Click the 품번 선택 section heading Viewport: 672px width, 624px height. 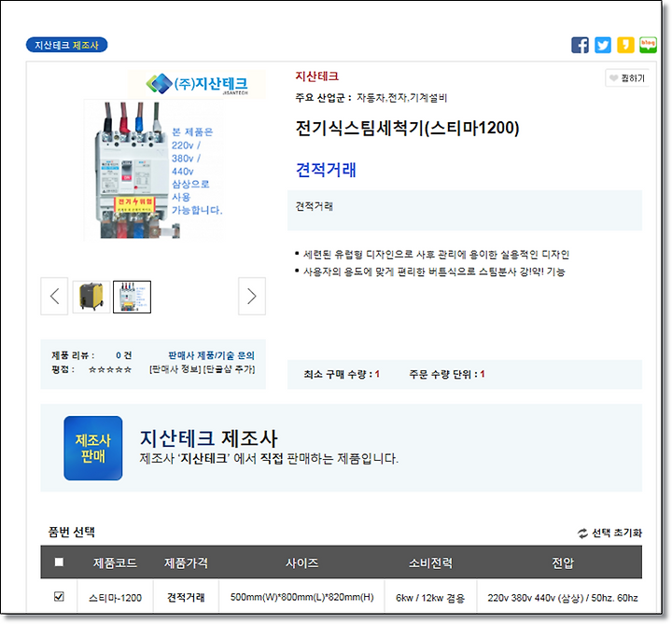(x=72, y=533)
